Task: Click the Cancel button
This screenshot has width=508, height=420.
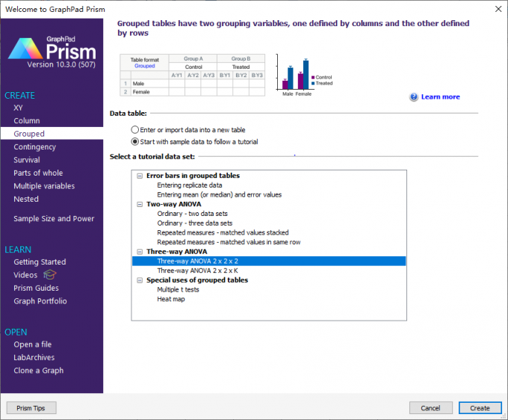Action: click(430, 408)
